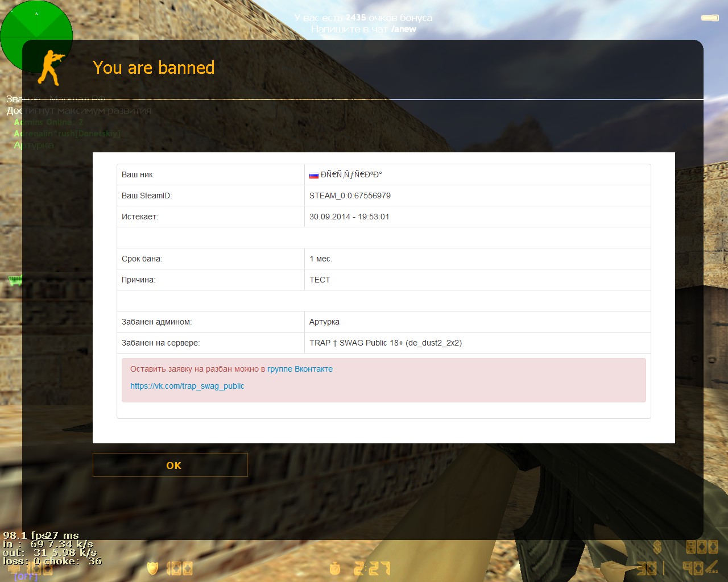728x582 pixels.
Task: Click the Russian flag icon next to the nickname
Action: click(x=314, y=175)
